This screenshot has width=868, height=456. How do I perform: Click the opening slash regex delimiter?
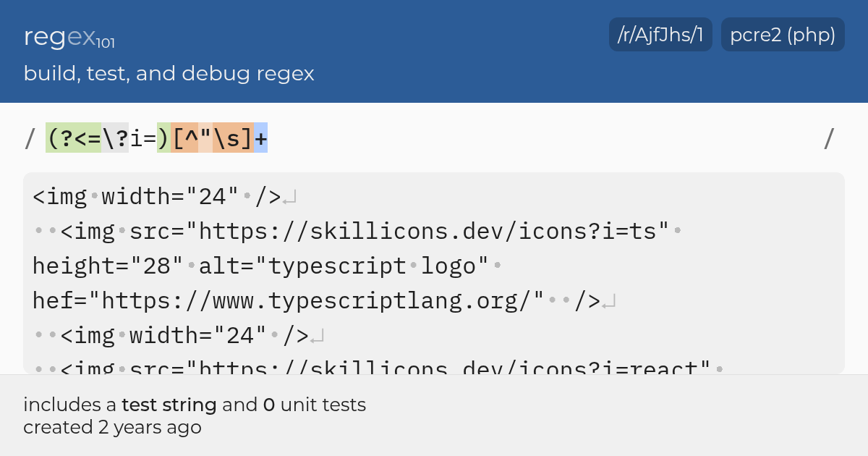click(x=30, y=138)
